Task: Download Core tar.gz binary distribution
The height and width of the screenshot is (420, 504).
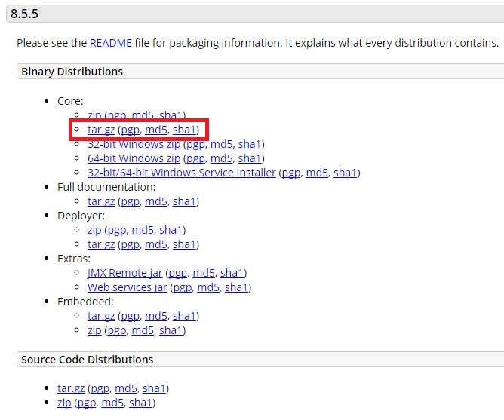Action: click(x=101, y=130)
